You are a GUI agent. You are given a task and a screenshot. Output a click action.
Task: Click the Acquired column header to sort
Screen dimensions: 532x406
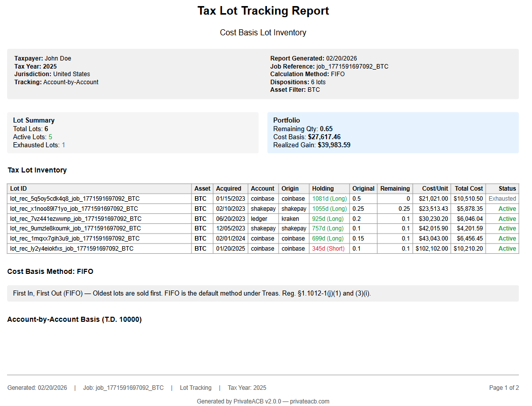point(230,189)
